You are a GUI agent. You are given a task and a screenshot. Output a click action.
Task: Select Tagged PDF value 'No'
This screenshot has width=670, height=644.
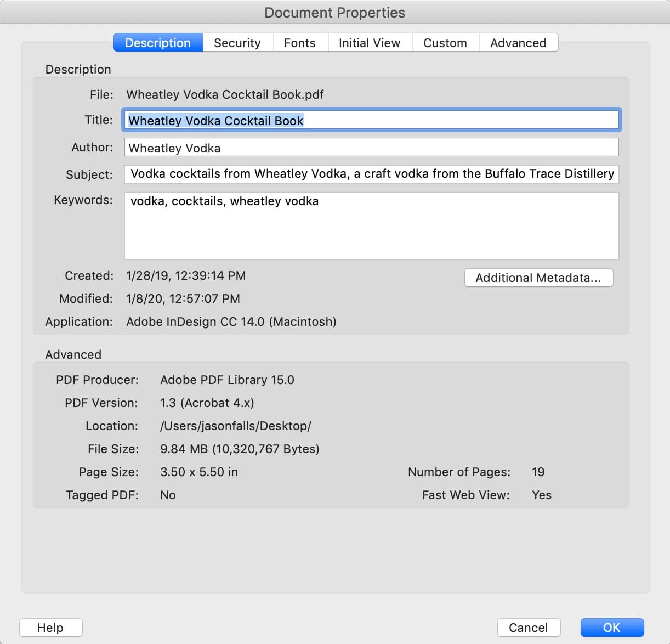coord(168,495)
